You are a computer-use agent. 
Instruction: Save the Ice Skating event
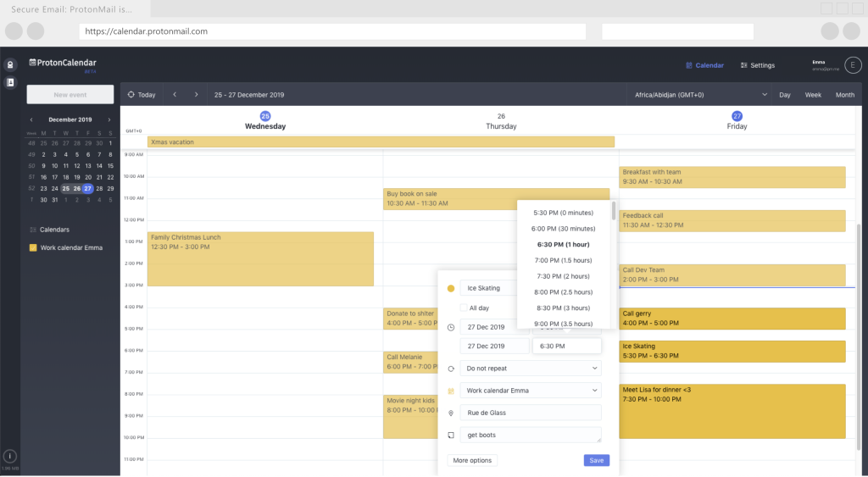596,460
